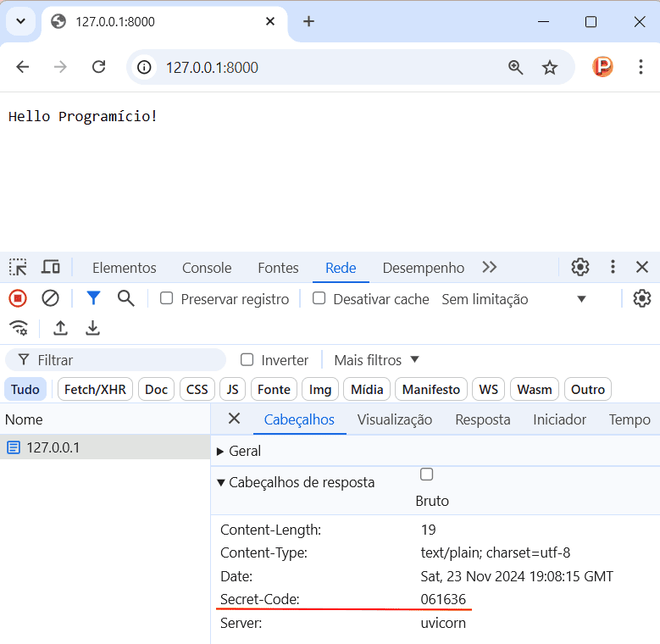This screenshot has width=660, height=644.
Task: Open network panel settings gear
Action: coord(642,299)
